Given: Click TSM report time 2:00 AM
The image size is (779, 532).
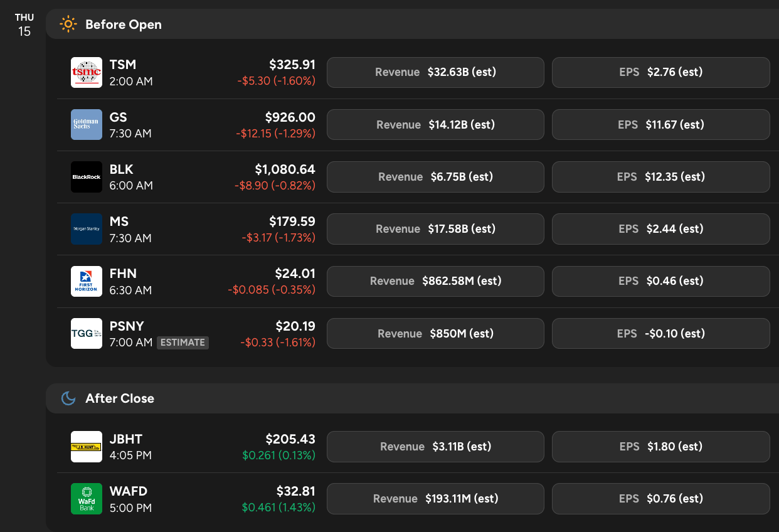Looking at the screenshot, I should [131, 82].
